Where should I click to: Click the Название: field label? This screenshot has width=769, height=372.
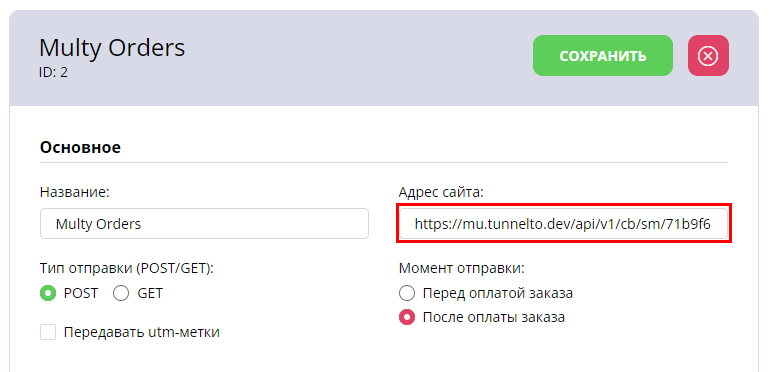[75, 192]
